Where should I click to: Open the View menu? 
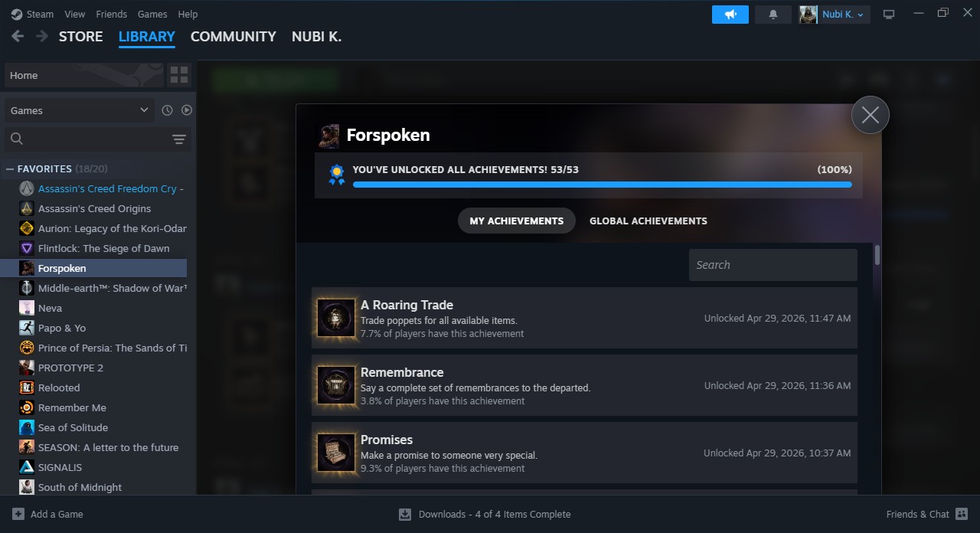coord(75,14)
